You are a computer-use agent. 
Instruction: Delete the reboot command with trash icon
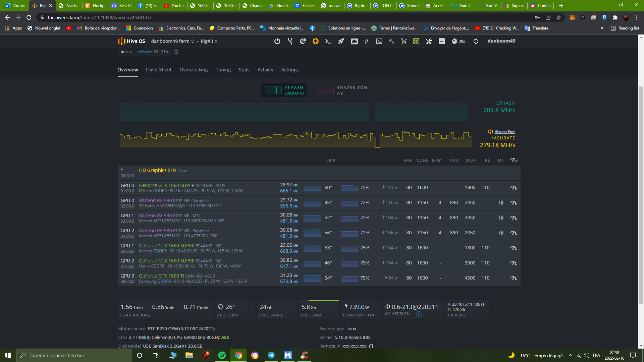click(176, 52)
